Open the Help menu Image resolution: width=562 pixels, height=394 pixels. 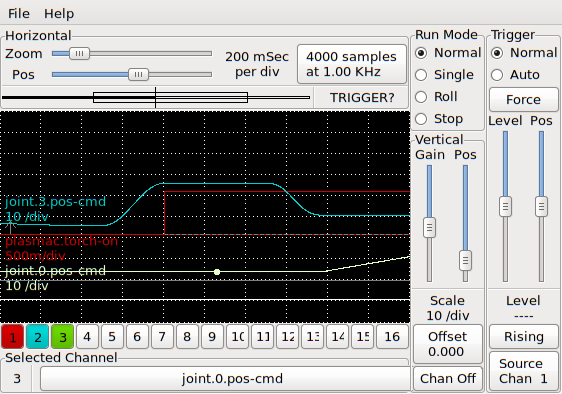click(x=59, y=14)
